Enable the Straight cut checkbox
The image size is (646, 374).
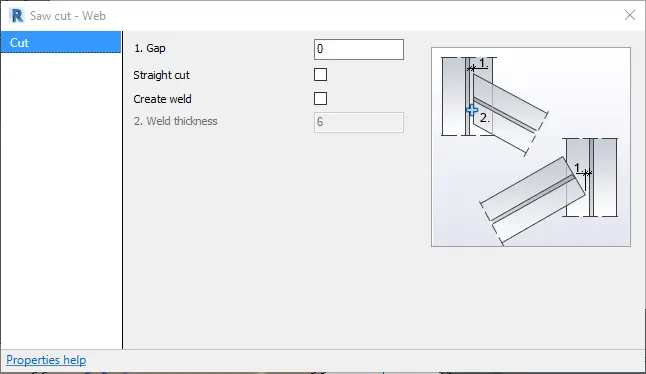[x=320, y=75]
